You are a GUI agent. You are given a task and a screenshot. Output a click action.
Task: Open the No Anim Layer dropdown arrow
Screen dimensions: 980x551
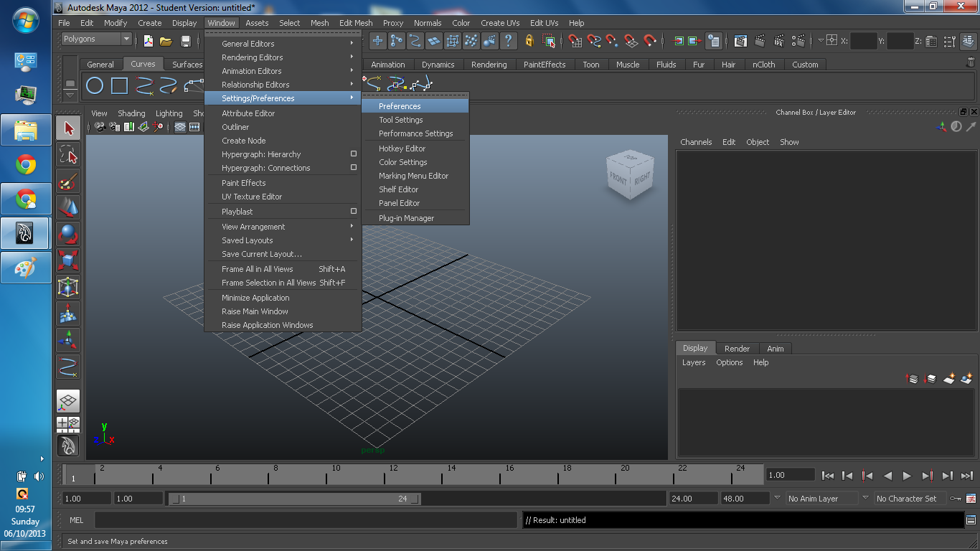tap(777, 498)
